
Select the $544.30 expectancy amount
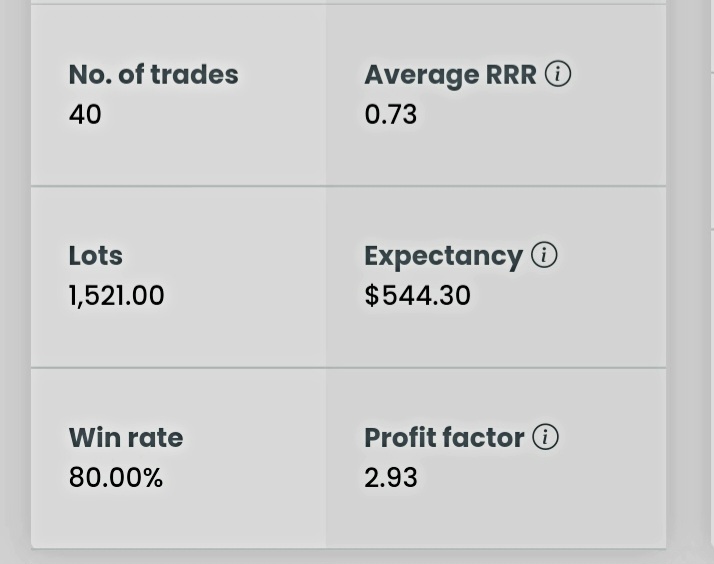pos(417,296)
